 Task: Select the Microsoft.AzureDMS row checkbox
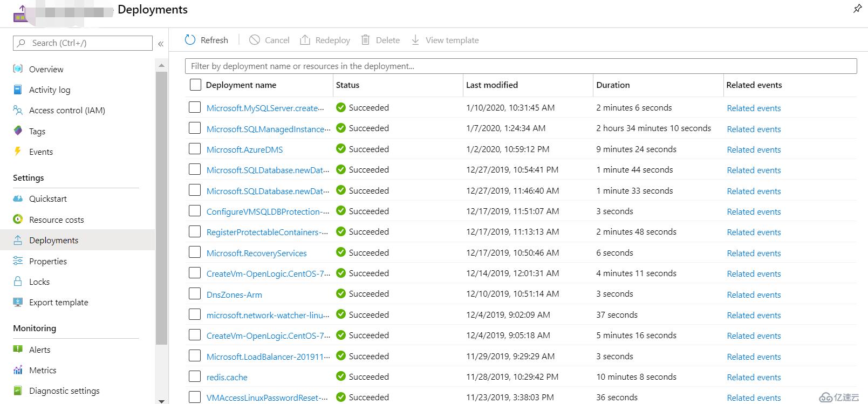[x=195, y=149]
